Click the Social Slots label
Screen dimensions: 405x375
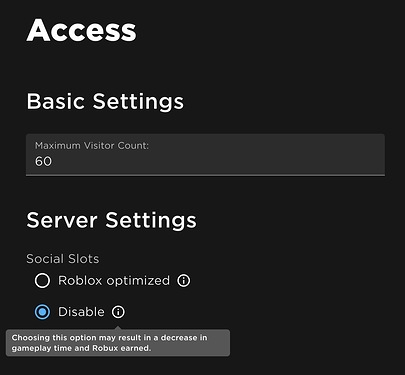63,259
